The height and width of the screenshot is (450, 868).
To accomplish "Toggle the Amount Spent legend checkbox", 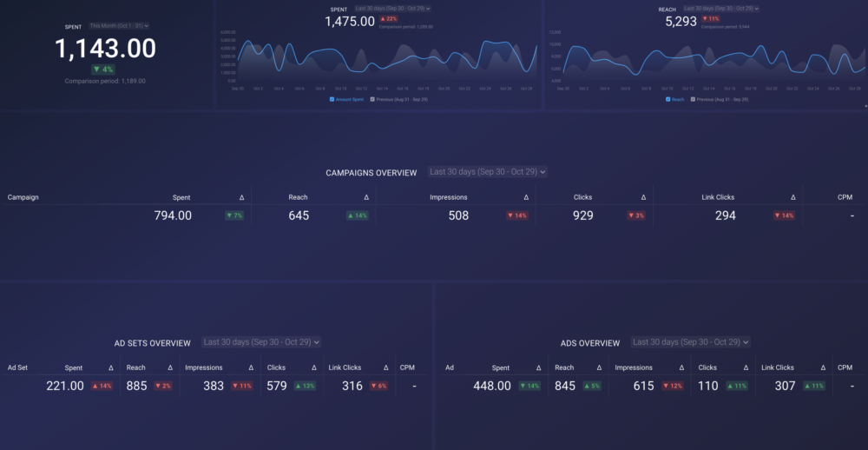I will 332,100.
